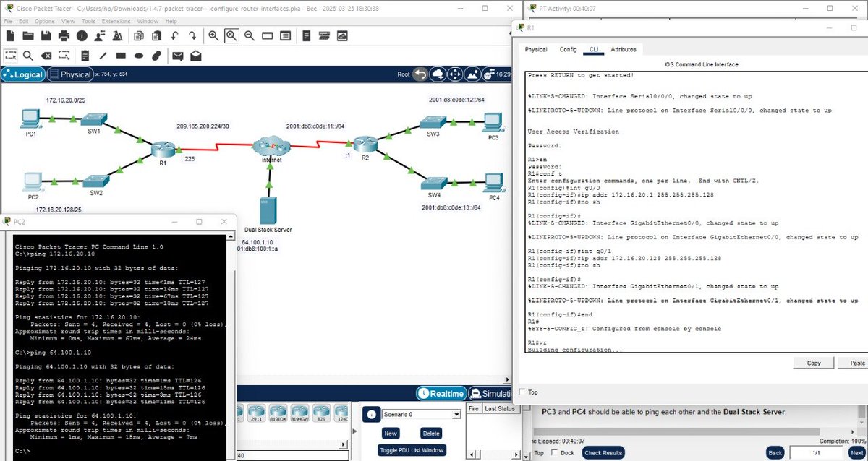Open the Config tab in R1 window
This screenshot has width=868, height=461.
(568, 49)
